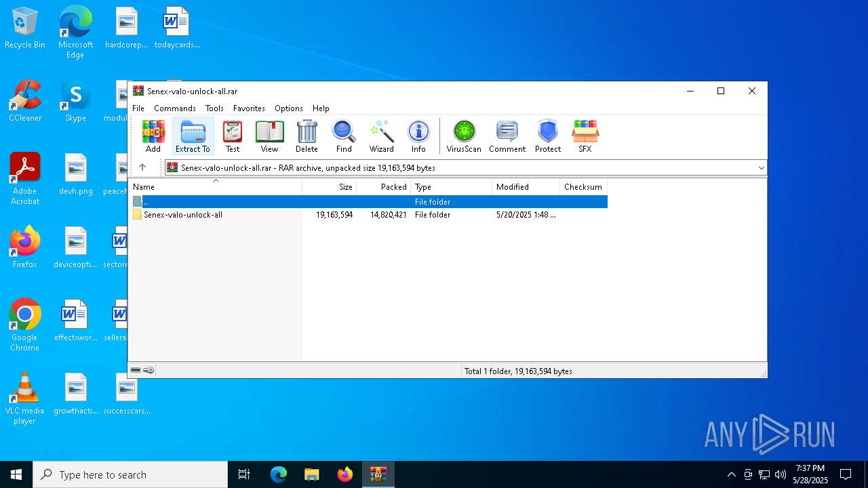Open Task View on the taskbar
The width and height of the screenshot is (868, 488).
244,474
